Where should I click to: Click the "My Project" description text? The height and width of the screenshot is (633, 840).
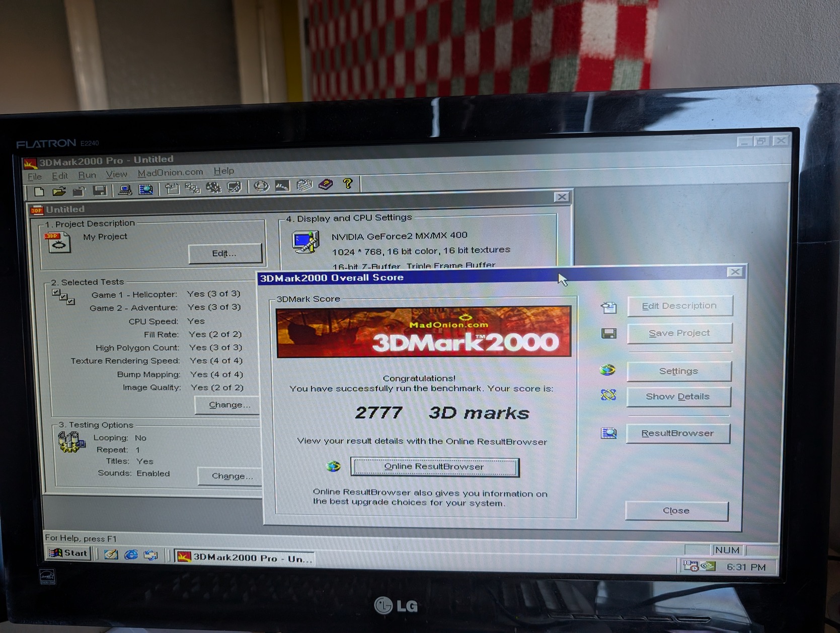(105, 237)
